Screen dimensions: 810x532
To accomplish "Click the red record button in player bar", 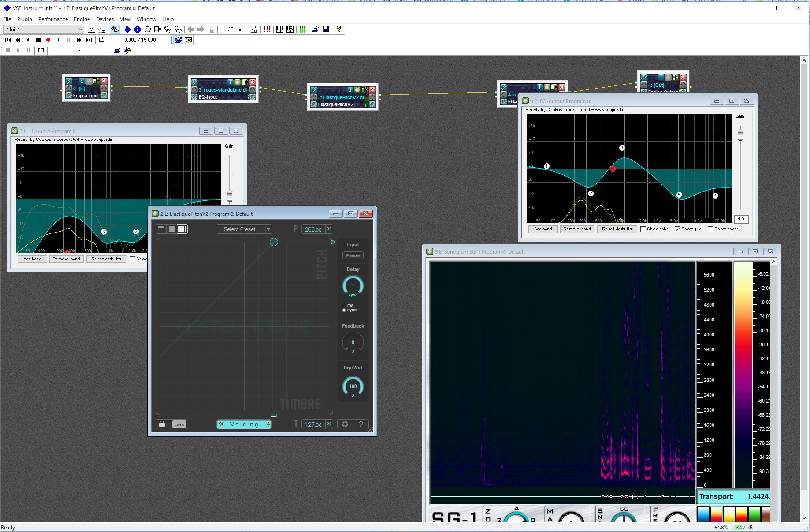I will click(48, 40).
